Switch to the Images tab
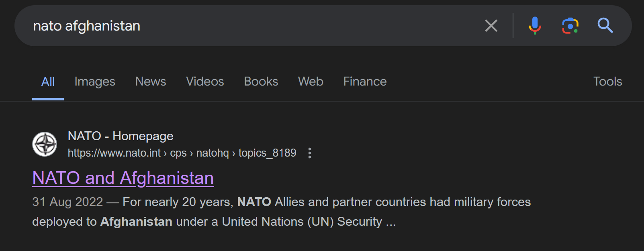 95,82
